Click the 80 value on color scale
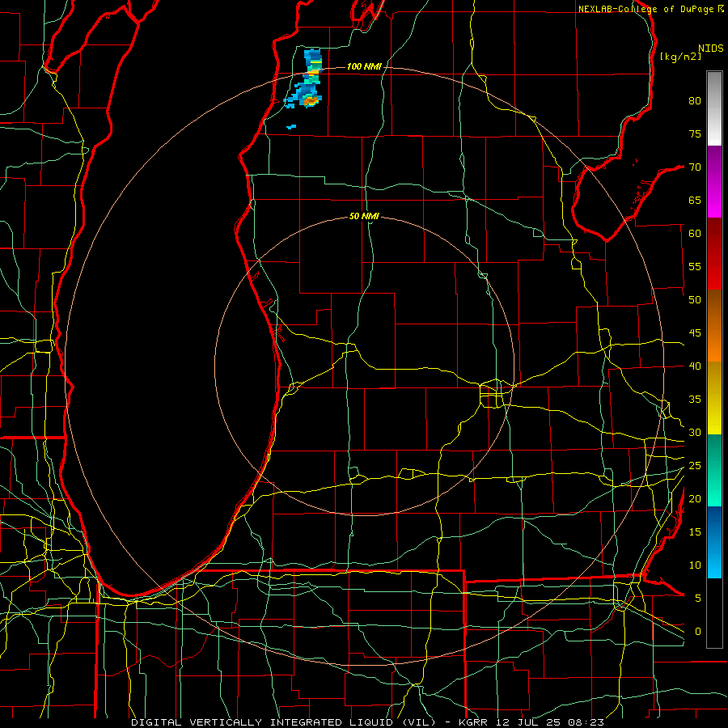728x728 pixels. point(695,101)
